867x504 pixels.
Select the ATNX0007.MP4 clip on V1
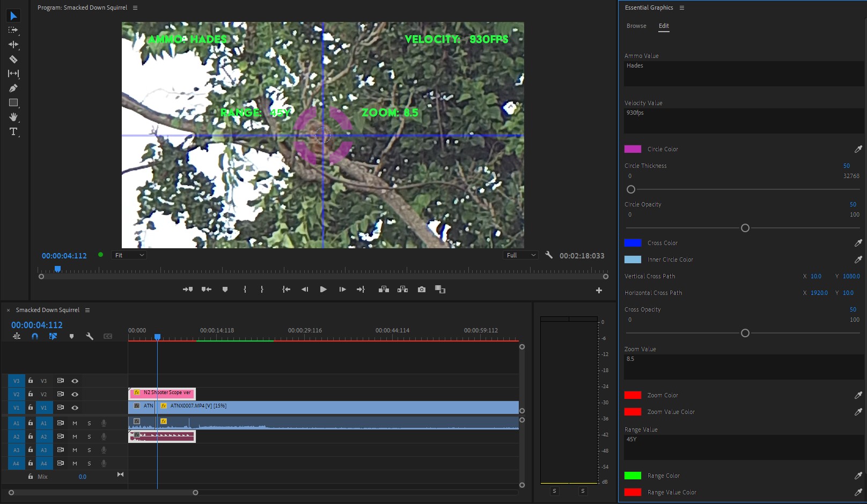(337, 407)
